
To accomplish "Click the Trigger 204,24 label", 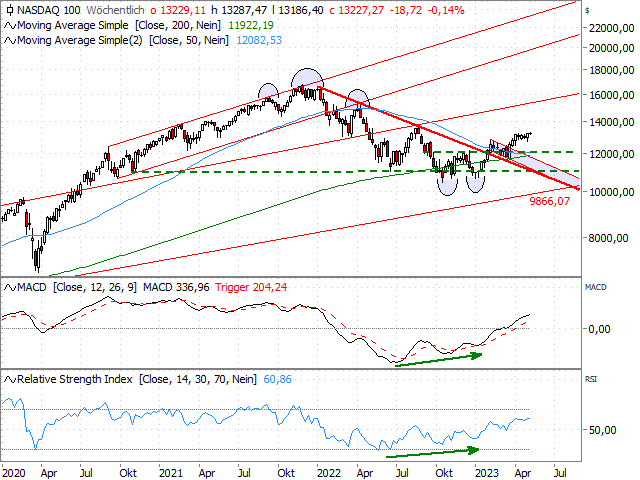I will click(x=251, y=287).
